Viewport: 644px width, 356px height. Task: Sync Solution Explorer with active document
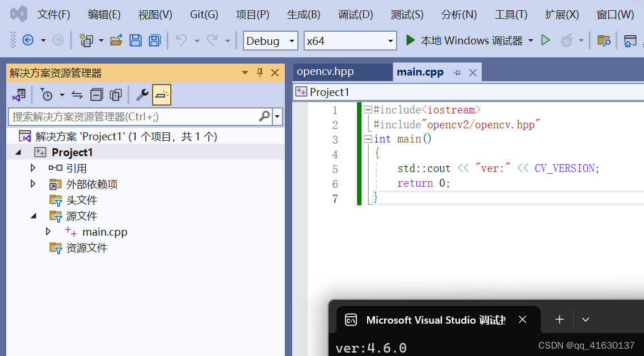78,94
